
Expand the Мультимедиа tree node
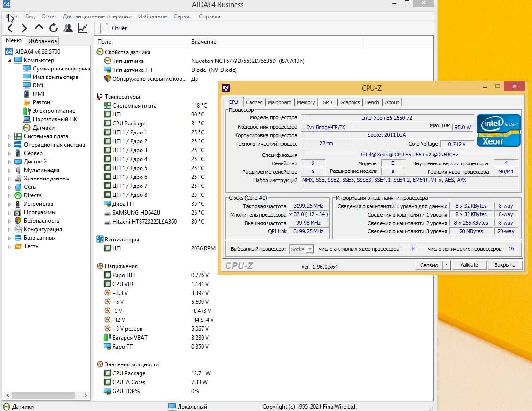9,170
